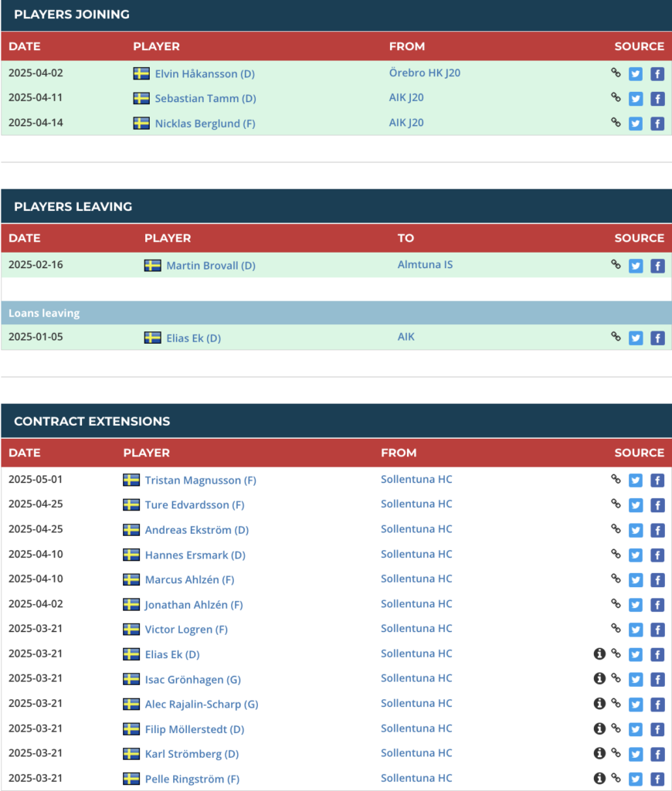The image size is (672, 791).
Task: Open Martin Brovall player profile
Action: coord(211,266)
